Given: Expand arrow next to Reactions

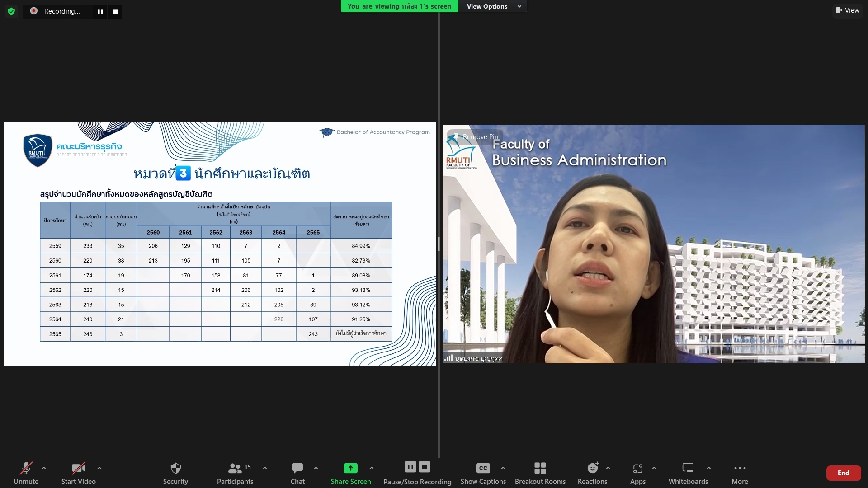Looking at the screenshot, I should 608,468.
